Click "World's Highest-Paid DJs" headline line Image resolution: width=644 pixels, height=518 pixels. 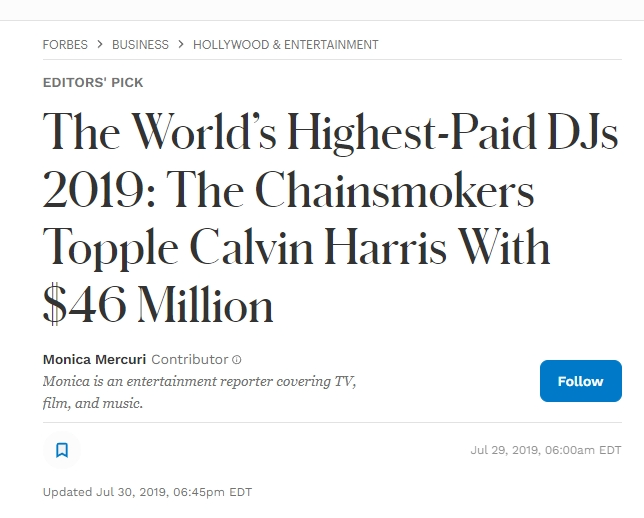(x=374, y=132)
